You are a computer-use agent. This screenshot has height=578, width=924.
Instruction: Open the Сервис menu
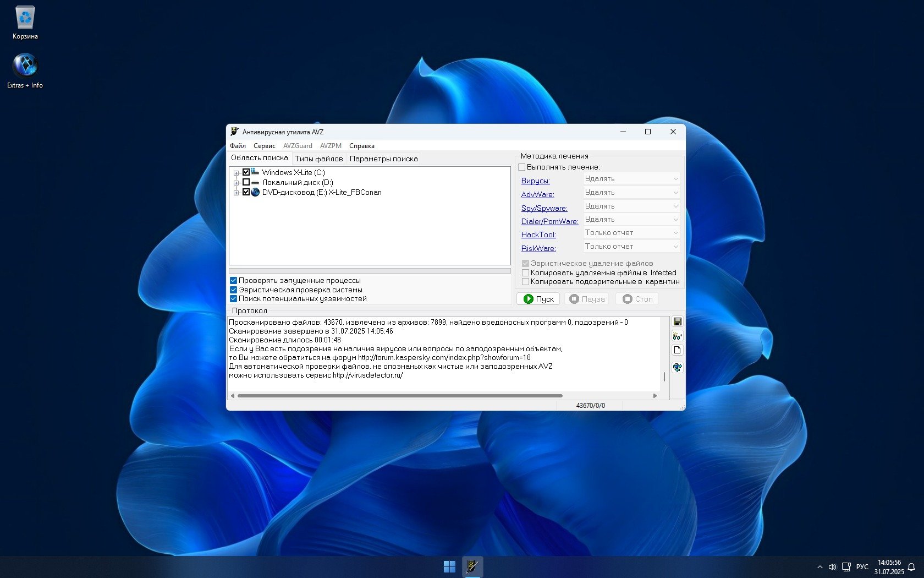264,146
